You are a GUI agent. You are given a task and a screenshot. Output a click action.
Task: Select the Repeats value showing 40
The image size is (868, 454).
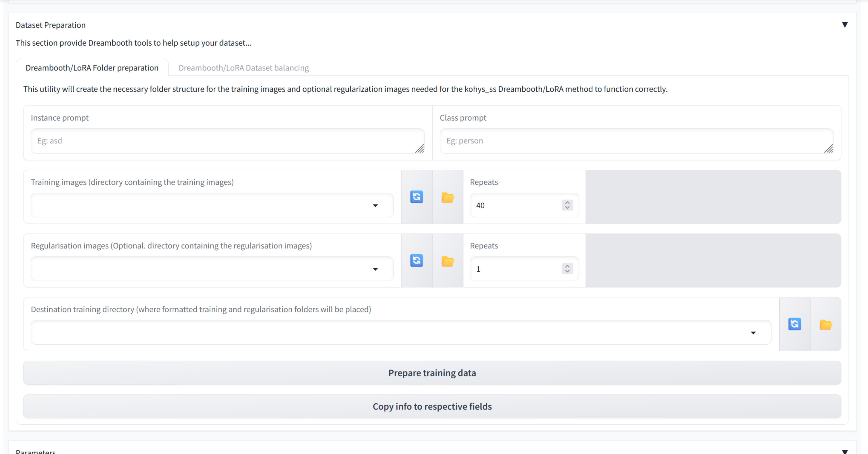[x=512, y=205]
